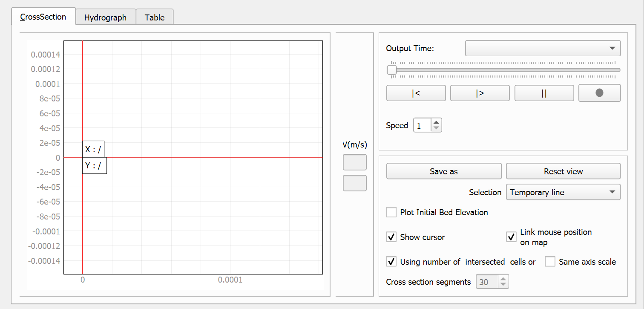The width and height of the screenshot is (644, 309).
Task: Enable Plot Initial Bed Elevation checkbox
Action: 391,212
